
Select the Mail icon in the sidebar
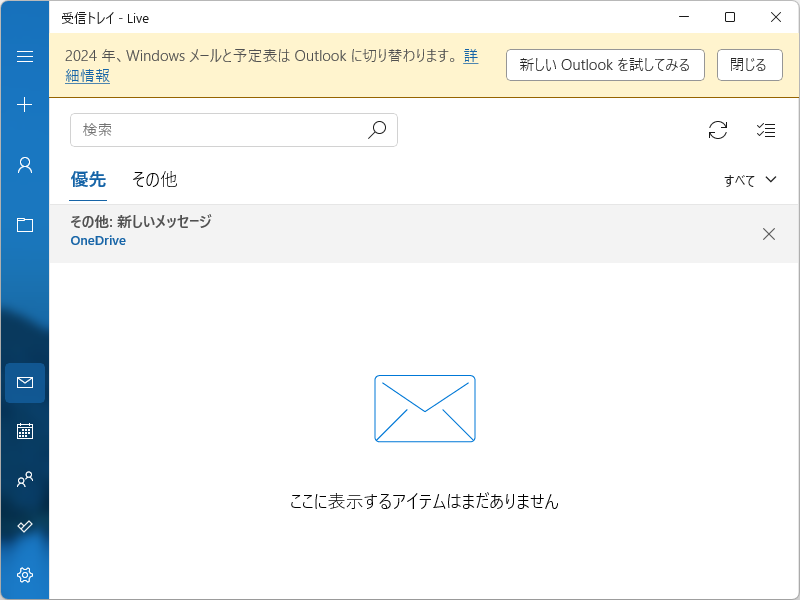click(x=24, y=383)
